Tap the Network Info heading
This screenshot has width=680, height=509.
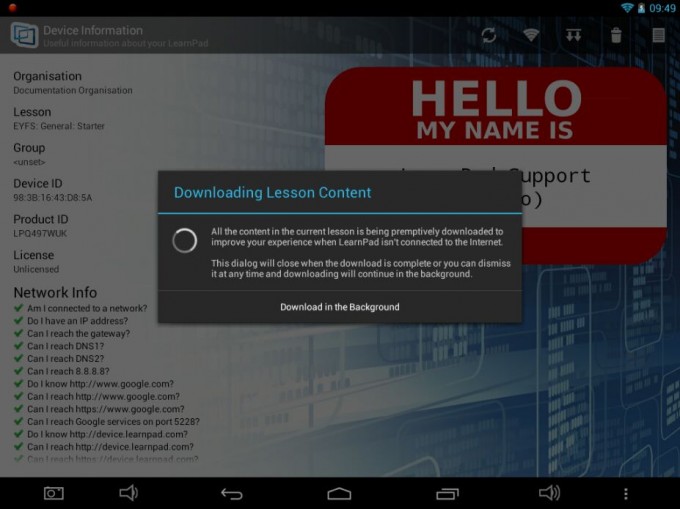coord(55,293)
